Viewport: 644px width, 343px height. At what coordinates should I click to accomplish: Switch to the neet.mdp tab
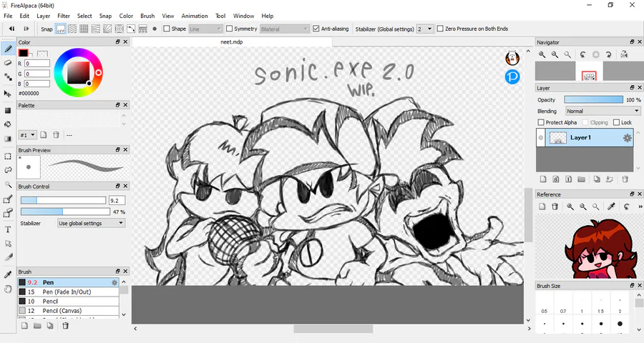click(232, 42)
